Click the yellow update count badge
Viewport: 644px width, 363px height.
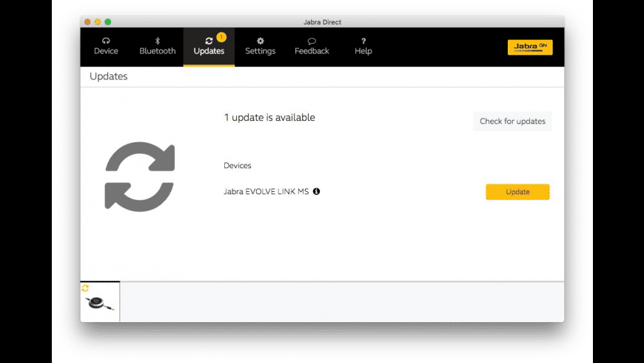coord(221,37)
